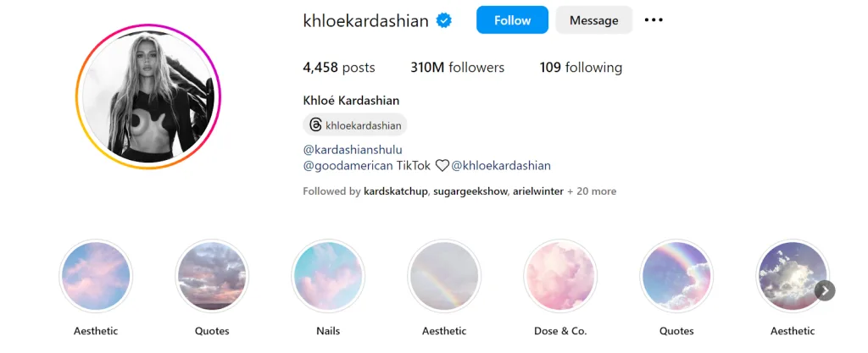Open the gray rainbow Aesthetic highlight
This screenshot has width=868, height=353.
click(x=444, y=276)
